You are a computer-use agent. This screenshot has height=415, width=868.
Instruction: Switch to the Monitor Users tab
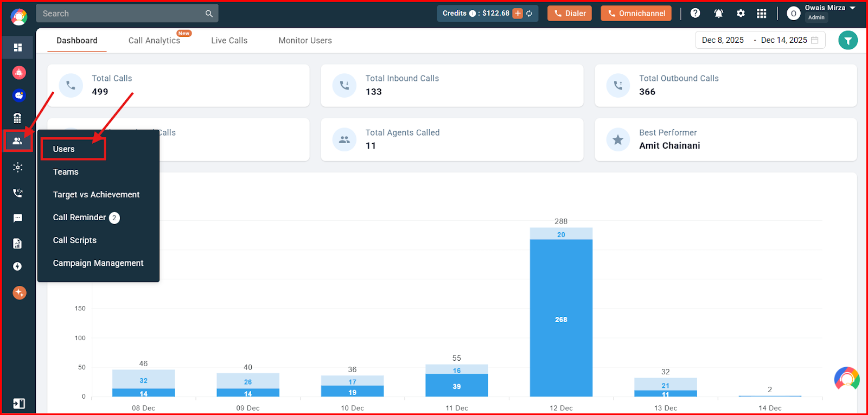pos(305,41)
